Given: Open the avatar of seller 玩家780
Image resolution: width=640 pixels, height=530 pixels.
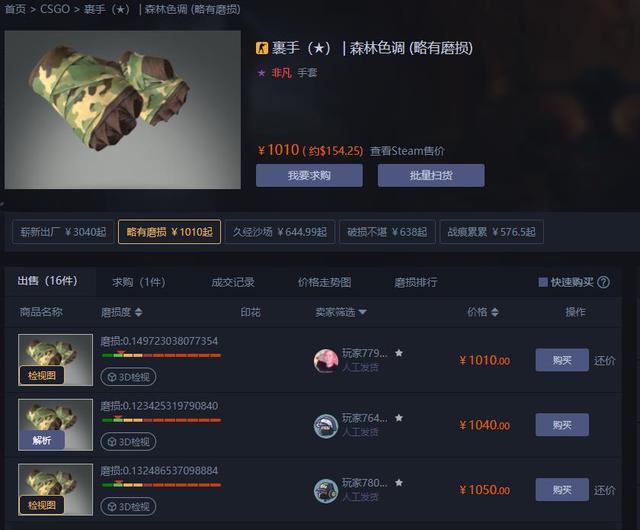Looking at the screenshot, I should click(x=325, y=490).
